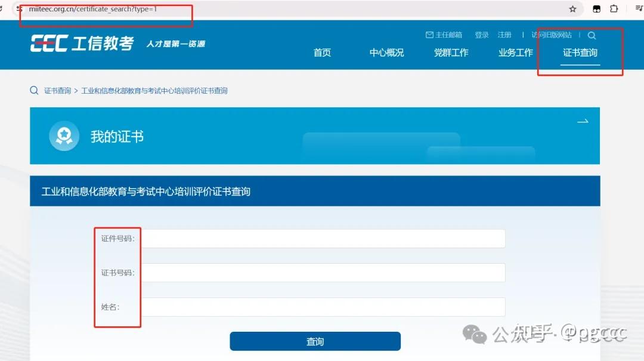This screenshot has width=644, height=361.
Task: Click the search magnifier icon in the navbar
Action: [592, 35]
